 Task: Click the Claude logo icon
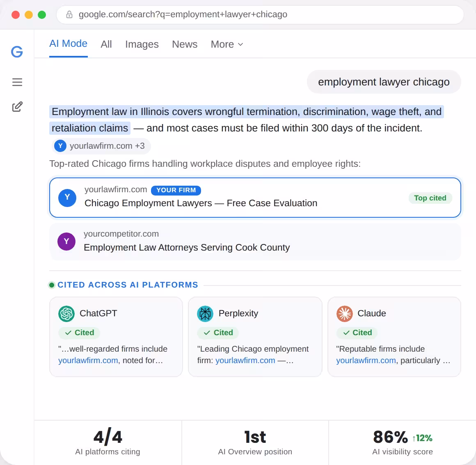click(x=345, y=314)
